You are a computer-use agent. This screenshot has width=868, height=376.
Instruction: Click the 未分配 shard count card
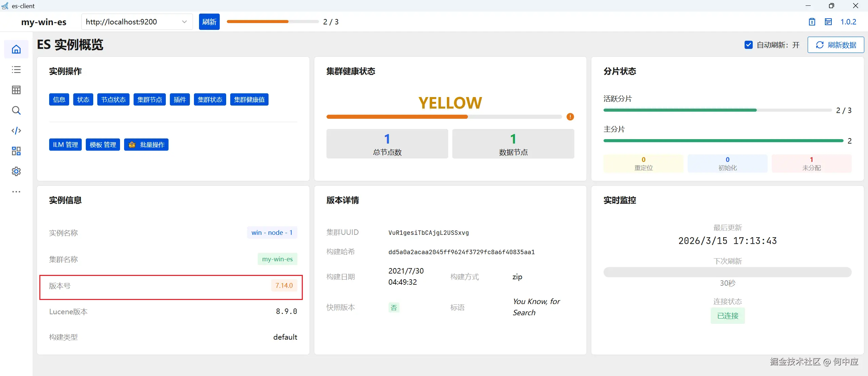tap(811, 164)
